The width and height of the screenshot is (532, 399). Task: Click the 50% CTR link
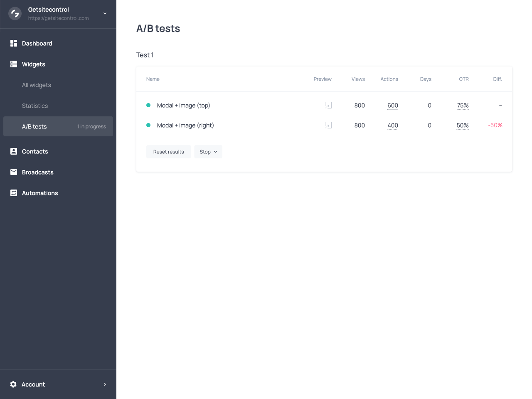coord(463,125)
